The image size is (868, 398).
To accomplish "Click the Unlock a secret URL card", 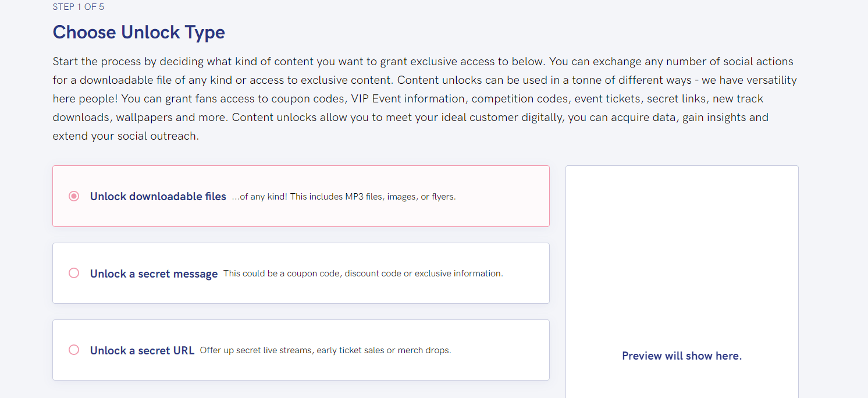I will click(301, 350).
